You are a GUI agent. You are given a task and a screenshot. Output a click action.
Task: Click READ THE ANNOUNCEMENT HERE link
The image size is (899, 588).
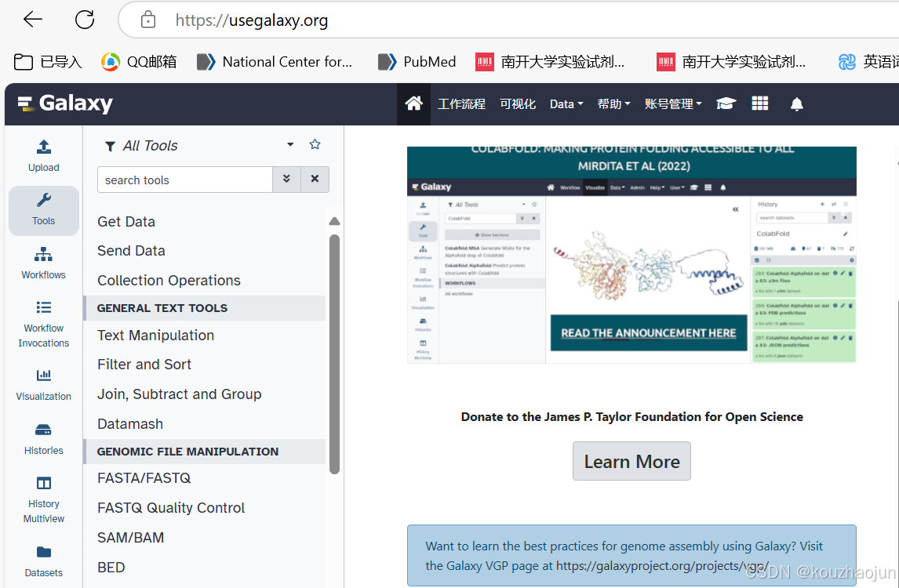click(649, 333)
